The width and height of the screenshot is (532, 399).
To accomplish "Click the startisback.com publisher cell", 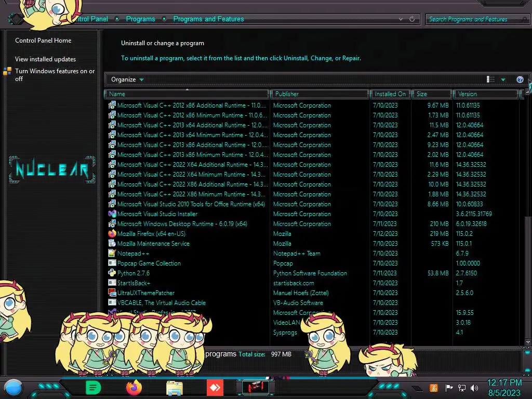I will 294,283.
